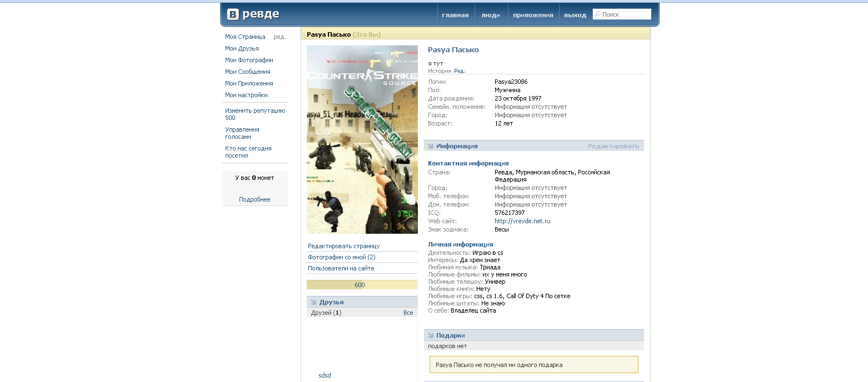Click the У вас 0 монет balance text
The width and height of the screenshot is (868, 382).
click(x=255, y=178)
